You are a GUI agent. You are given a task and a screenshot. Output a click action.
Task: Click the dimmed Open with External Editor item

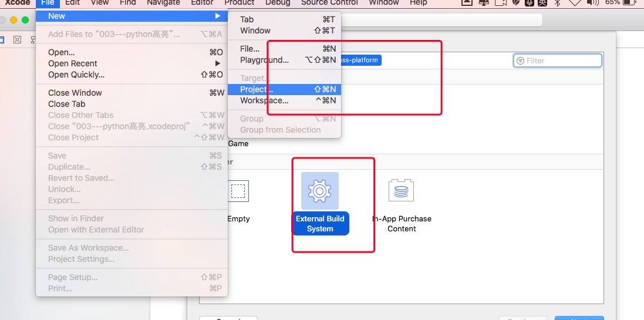(x=132, y=230)
